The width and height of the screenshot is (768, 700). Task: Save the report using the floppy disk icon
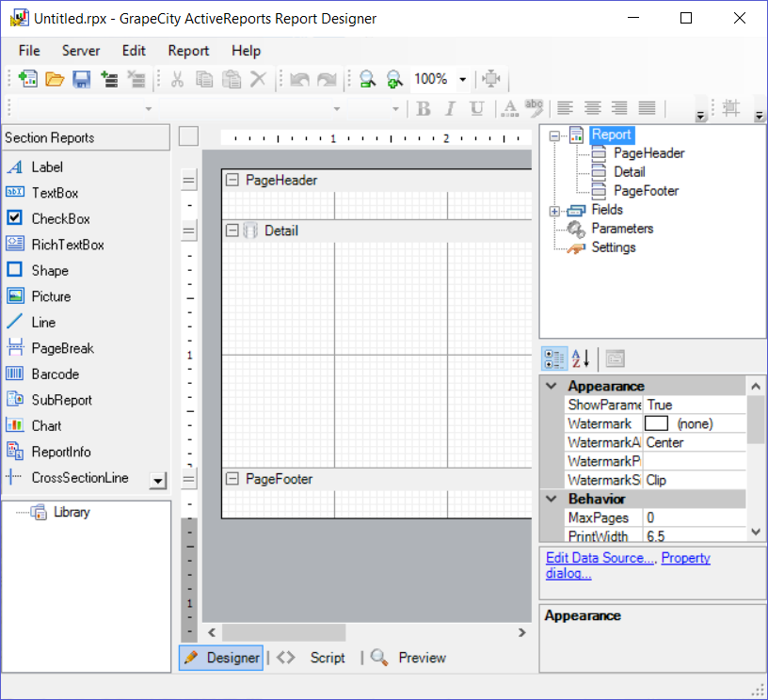click(81, 79)
